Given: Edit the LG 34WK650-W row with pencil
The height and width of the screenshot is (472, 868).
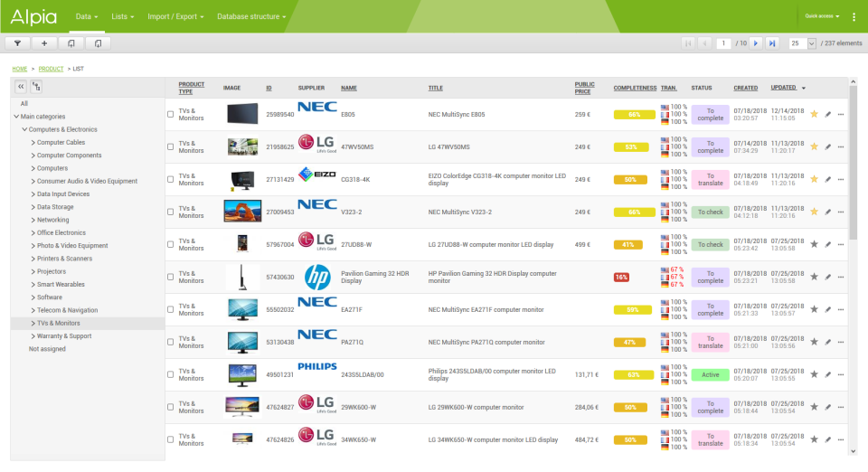Looking at the screenshot, I should [x=828, y=439].
